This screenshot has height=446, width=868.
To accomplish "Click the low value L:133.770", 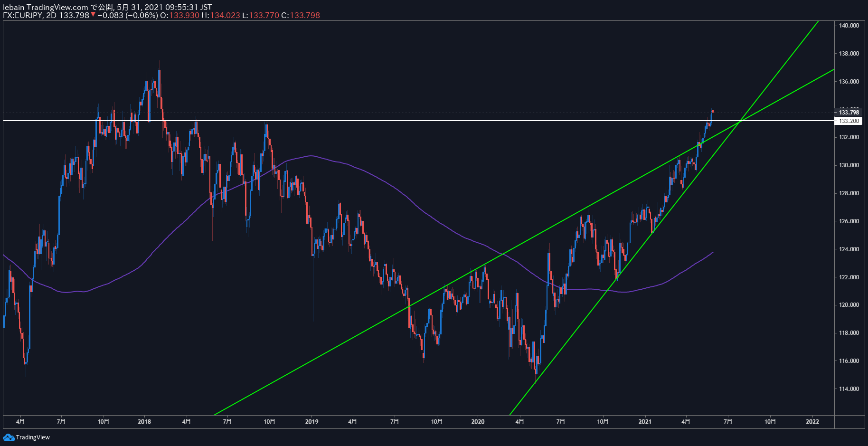I will point(261,15).
